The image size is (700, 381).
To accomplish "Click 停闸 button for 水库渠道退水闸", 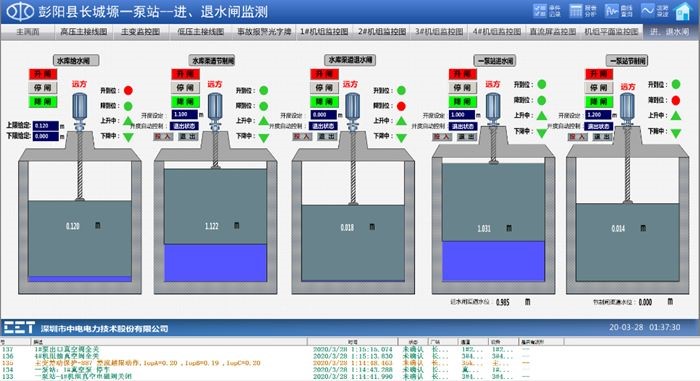I will pyautogui.click(x=324, y=88).
